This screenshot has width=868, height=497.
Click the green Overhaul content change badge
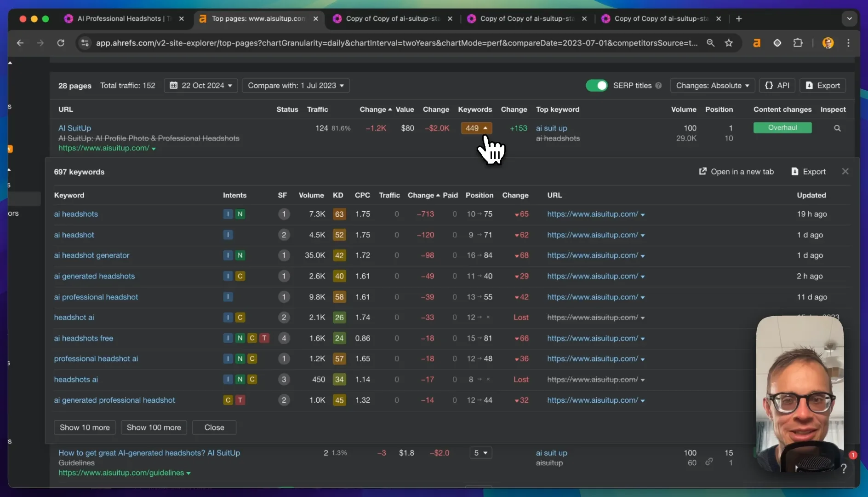point(782,128)
